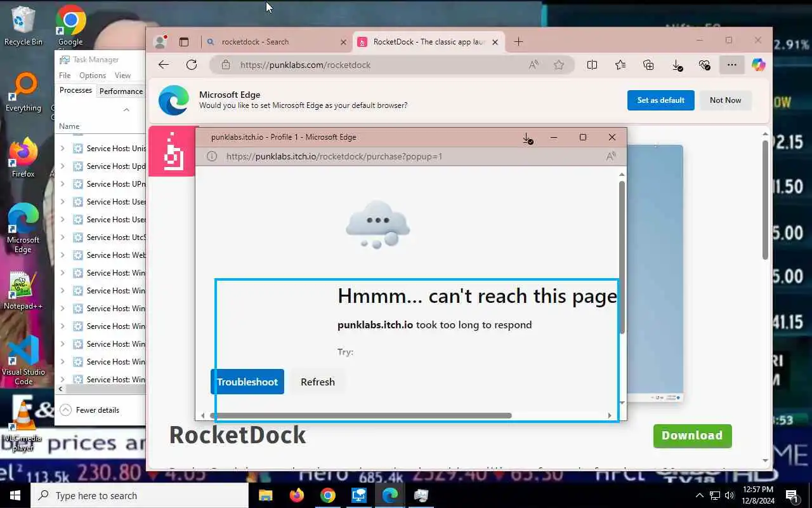Open Browser essentials heart icon
The height and width of the screenshot is (508, 812).
(x=704, y=65)
